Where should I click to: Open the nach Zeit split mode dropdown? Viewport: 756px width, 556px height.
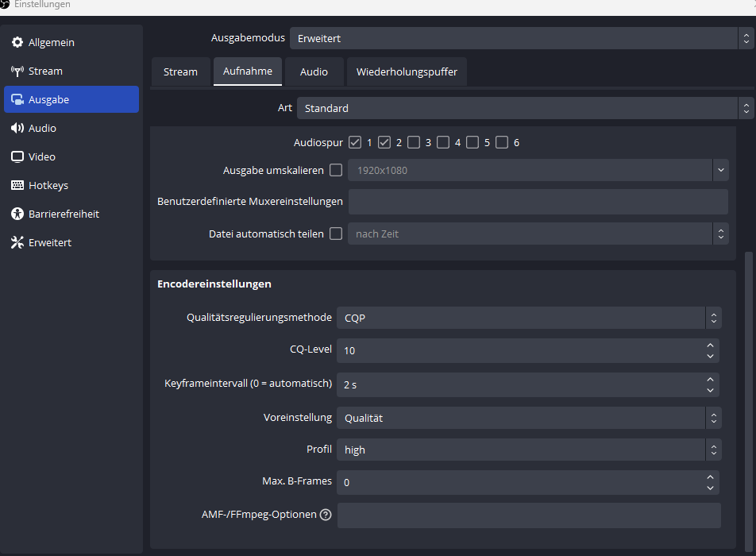[x=538, y=234]
